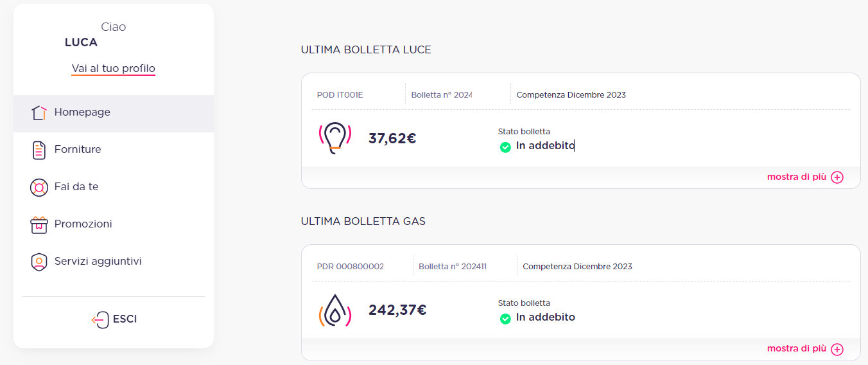Viewport: 868px width, 365px height.
Task: Click green check beside gas bill status
Action: click(505, 318)
